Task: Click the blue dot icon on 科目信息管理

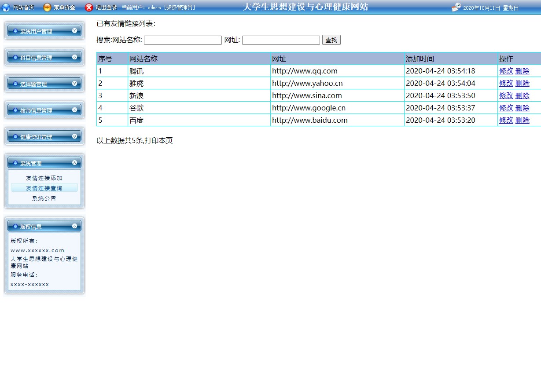Action: pos(16,58)
